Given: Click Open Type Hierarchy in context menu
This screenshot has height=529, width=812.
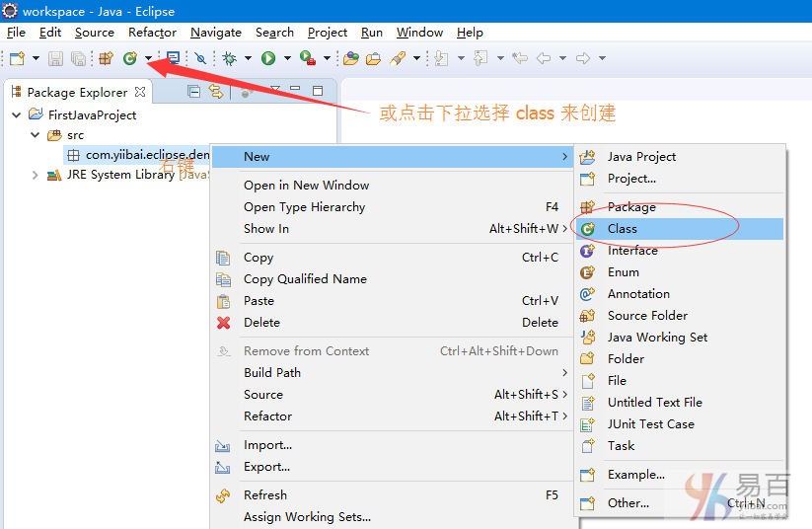Looking at the screenshot, I should click(x=392, y=207).
